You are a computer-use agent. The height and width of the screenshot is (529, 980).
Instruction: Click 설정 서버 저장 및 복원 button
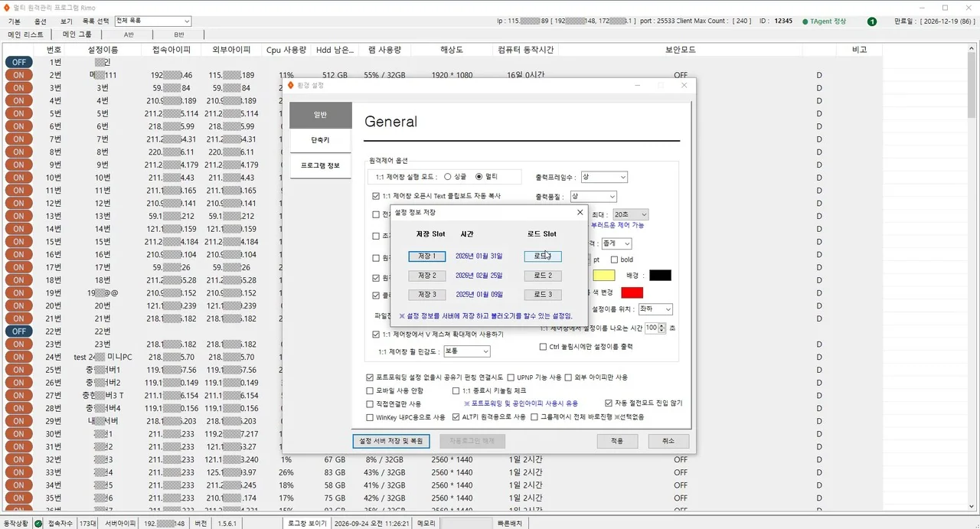(x=391, y=441)
